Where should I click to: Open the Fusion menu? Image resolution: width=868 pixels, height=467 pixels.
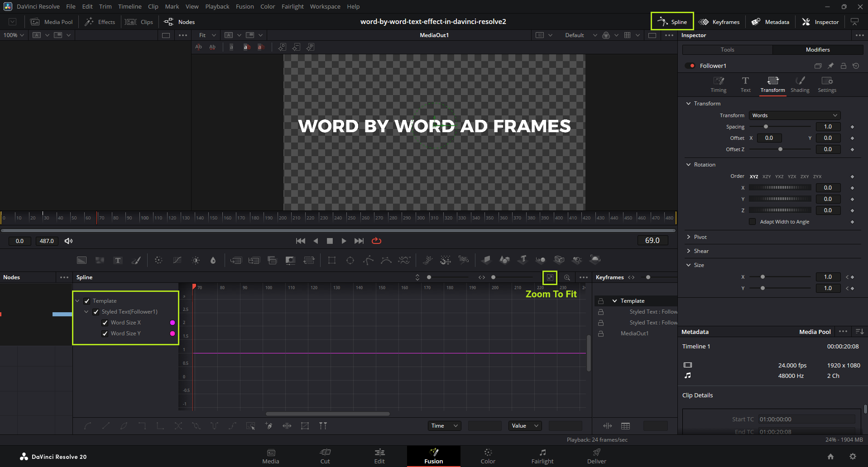(245, 6)
